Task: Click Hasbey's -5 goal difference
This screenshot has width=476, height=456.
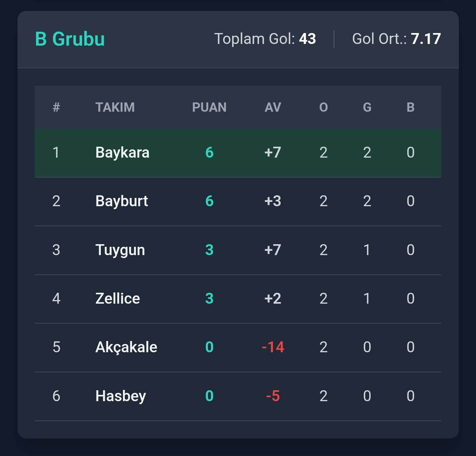Action: coord(273,396)
